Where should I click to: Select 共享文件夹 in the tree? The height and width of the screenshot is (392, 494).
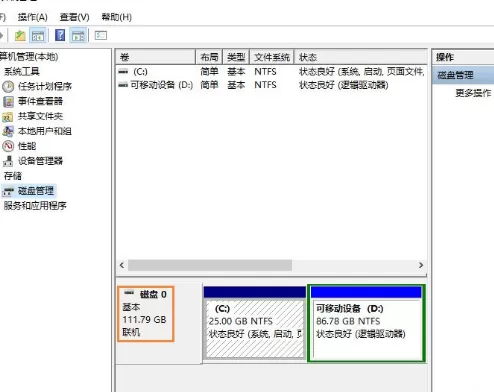(x=40, y=116)
